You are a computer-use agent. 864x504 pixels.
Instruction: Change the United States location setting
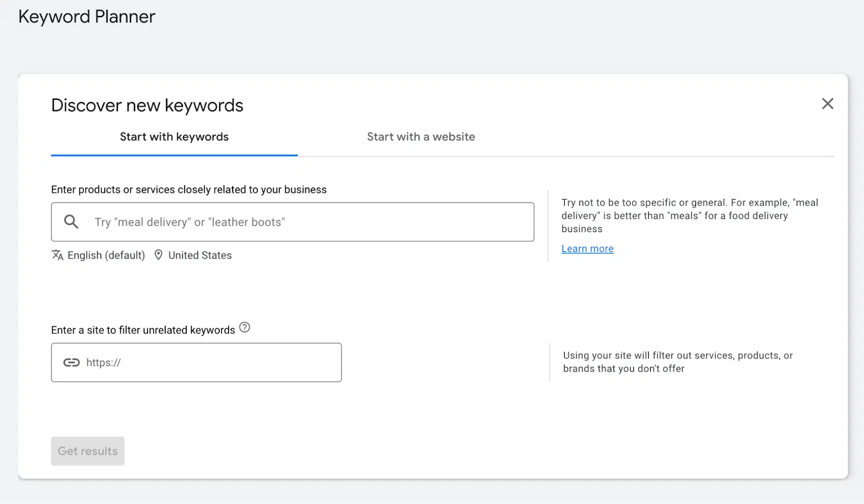coord(200,255)
